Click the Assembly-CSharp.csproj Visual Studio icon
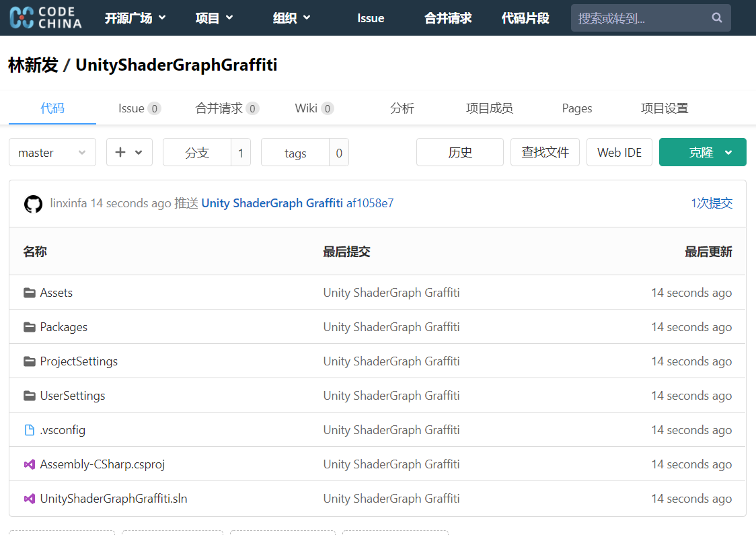The height and width of the screenshot is (535, 756). [x=30, y=464]
